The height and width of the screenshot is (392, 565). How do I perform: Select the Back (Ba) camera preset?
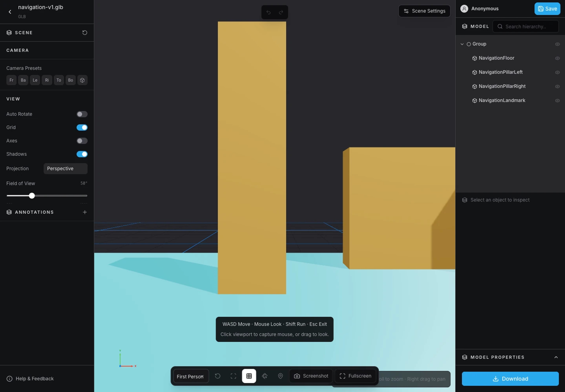coord(23,80)
